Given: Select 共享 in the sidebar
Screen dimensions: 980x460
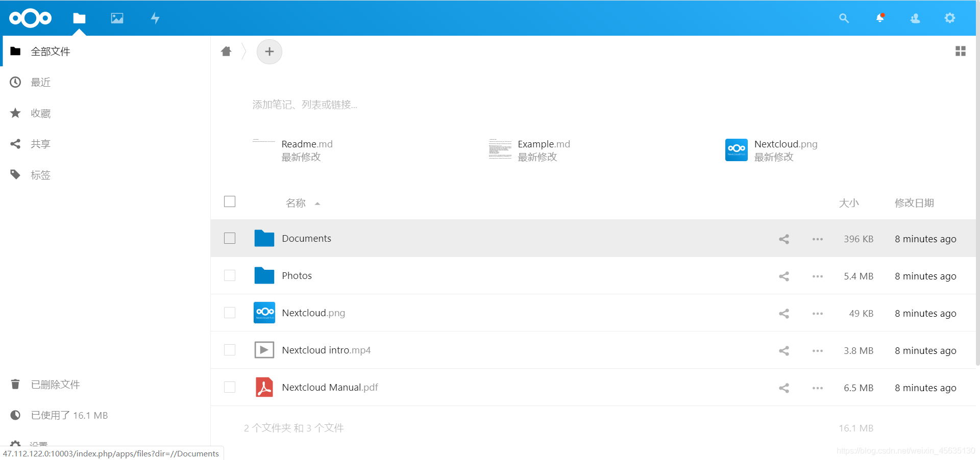Looking at the screenshot, I should [105, 144].
